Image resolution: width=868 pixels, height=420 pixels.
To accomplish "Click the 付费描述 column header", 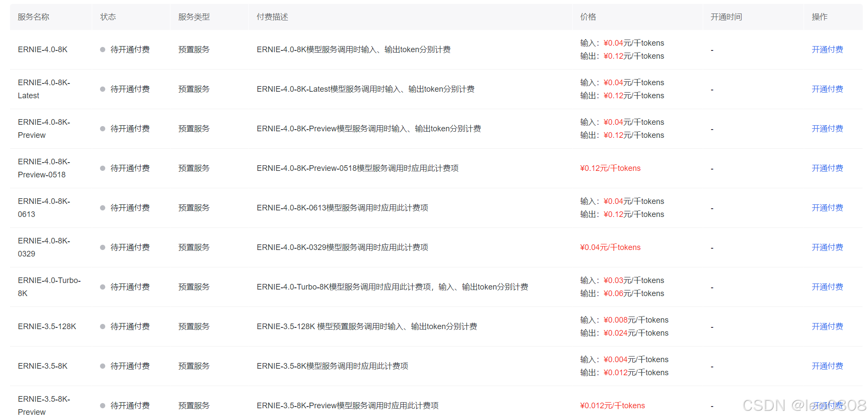I will pos(272,17).
